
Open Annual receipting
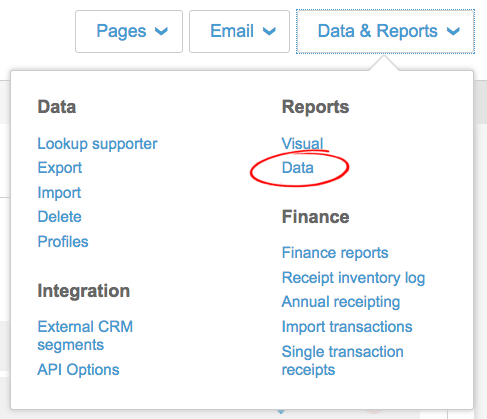[x=341, y=302]
